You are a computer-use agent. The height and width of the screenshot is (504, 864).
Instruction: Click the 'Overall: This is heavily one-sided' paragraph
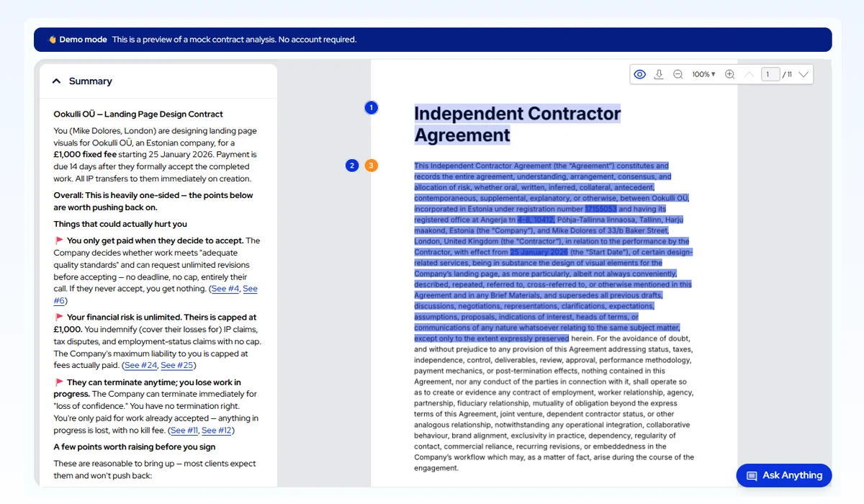tap(153, 202)
